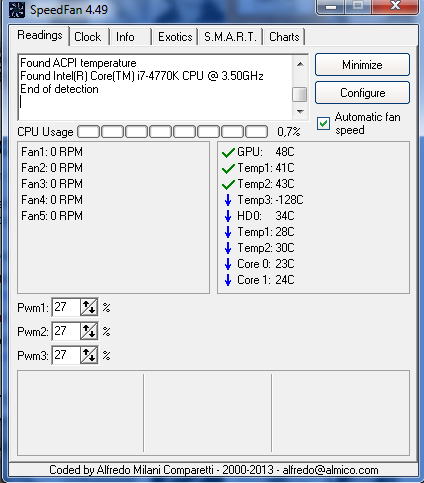Click the 'Temp1: 41C' reading text
This screenshot has width=424, height=483.
pos(266,168)
